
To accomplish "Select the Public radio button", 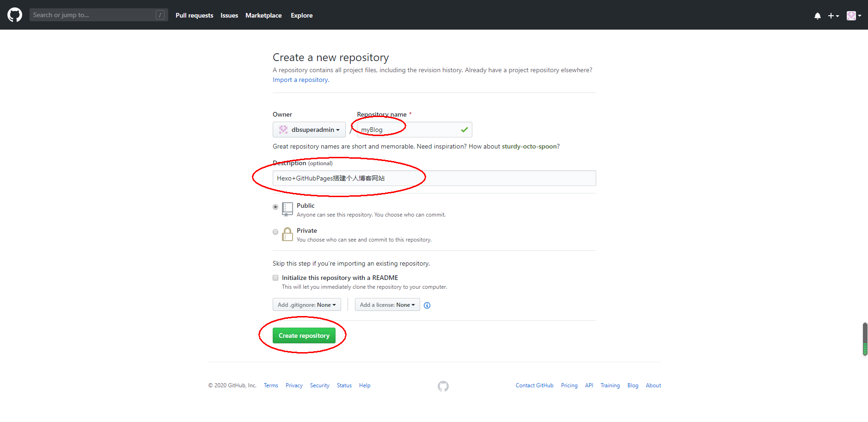I will tap(275, 207).
